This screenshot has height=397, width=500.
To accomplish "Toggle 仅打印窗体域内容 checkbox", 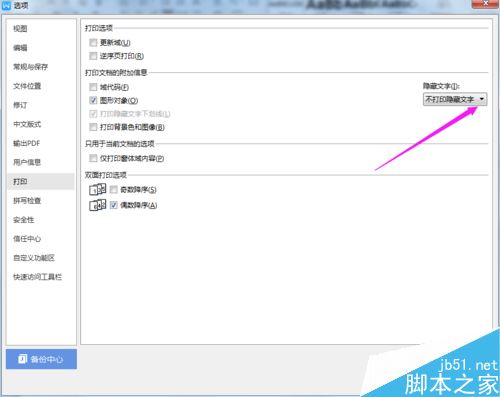I will [93, 158].
